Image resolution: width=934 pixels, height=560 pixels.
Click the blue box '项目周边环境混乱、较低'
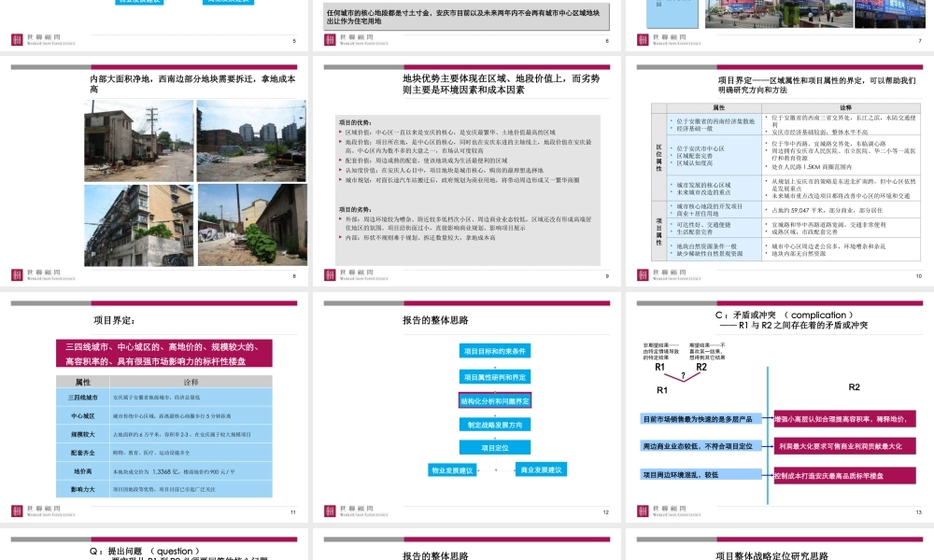(x=700, y=475)
